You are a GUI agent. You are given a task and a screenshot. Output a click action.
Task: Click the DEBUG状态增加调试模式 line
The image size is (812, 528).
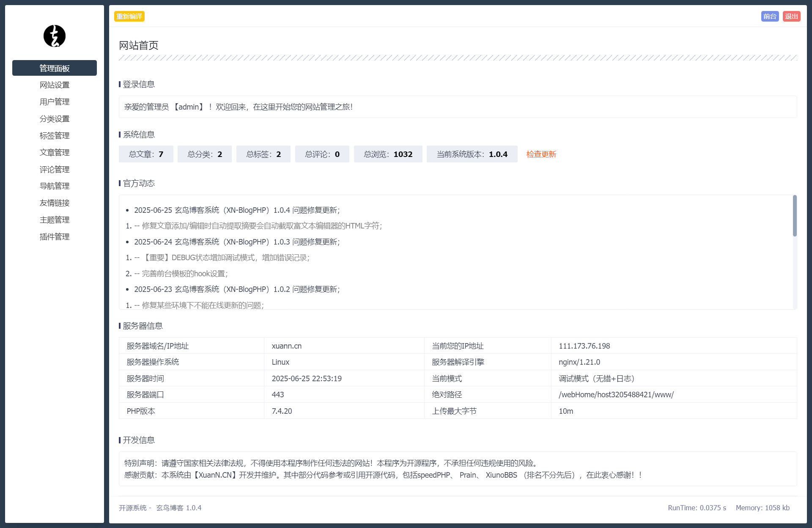(x=222, y=258)
